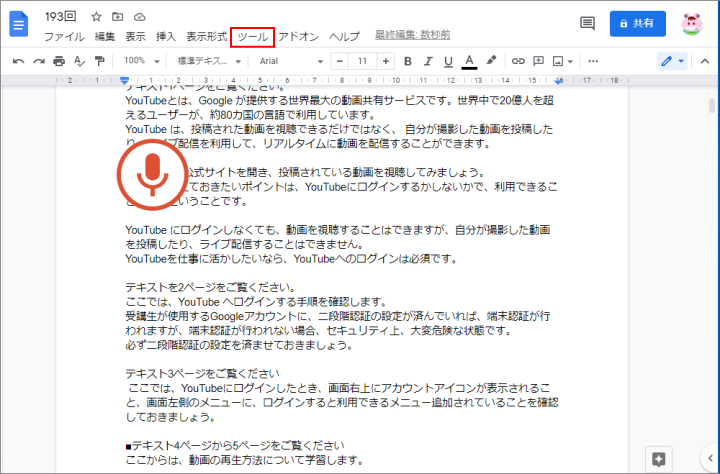Open the Arial font dropdown
The image size is (720, 474).
(291, 61)
